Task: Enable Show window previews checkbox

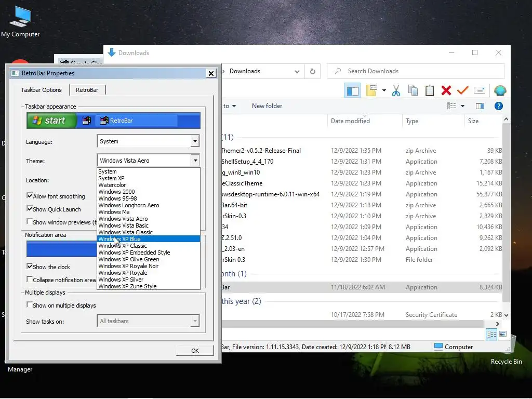Action: click(30, 221)
